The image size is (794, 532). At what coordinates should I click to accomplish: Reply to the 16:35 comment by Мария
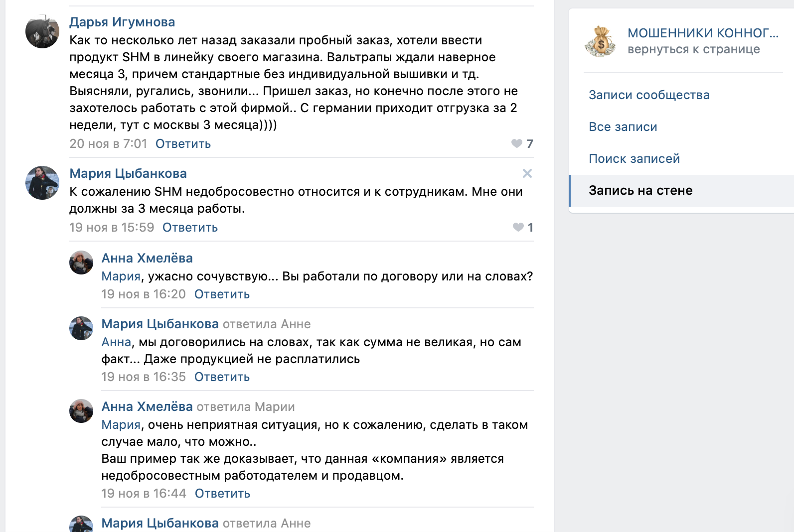(x=222, y=377)
